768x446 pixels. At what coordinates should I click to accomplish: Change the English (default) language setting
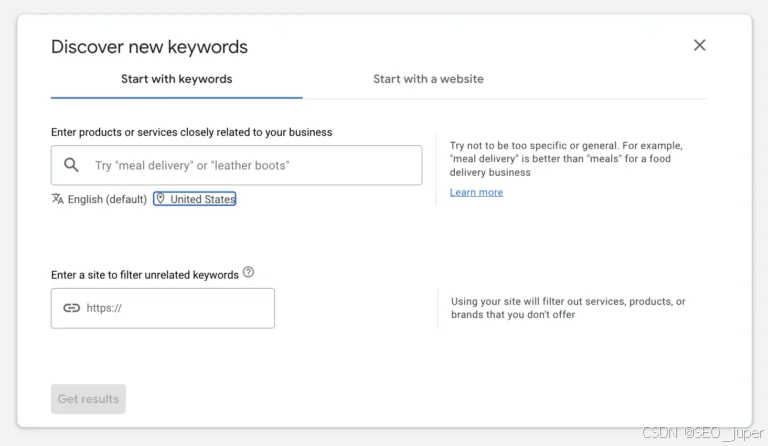[x=107, y=199]
